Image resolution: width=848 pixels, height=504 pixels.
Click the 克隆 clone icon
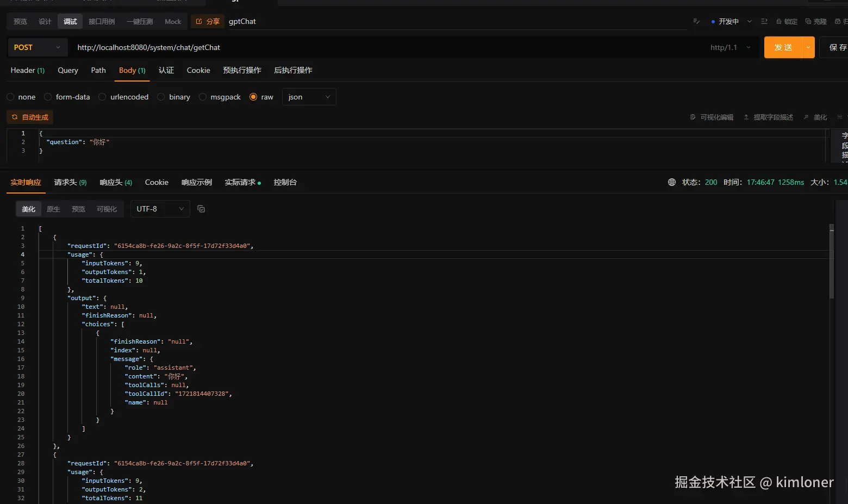[808, 22]
